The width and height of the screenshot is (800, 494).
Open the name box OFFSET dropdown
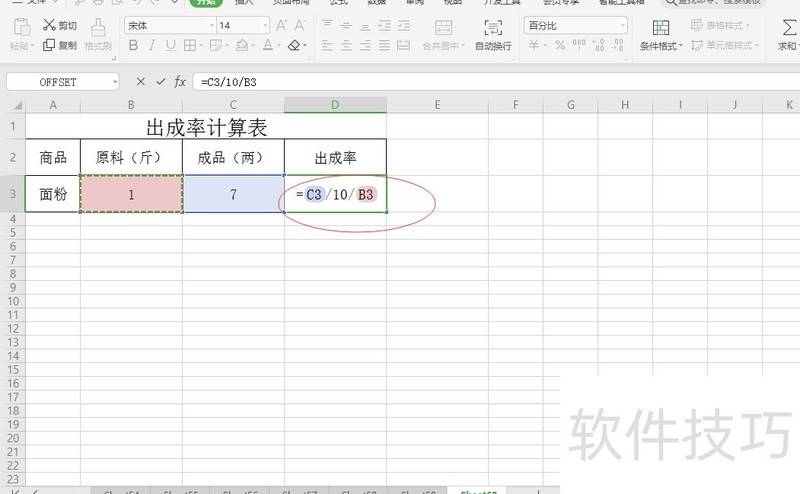(115, 82)
